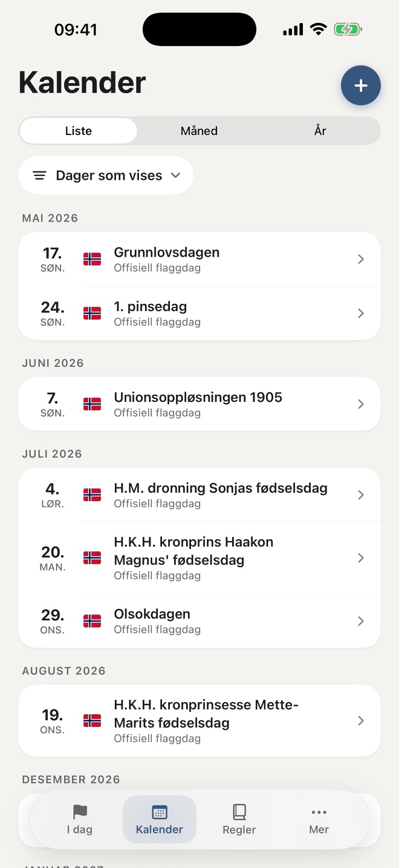Open chevron for H.M. dronning Sonjas fødselsdag

coord(361,495)
